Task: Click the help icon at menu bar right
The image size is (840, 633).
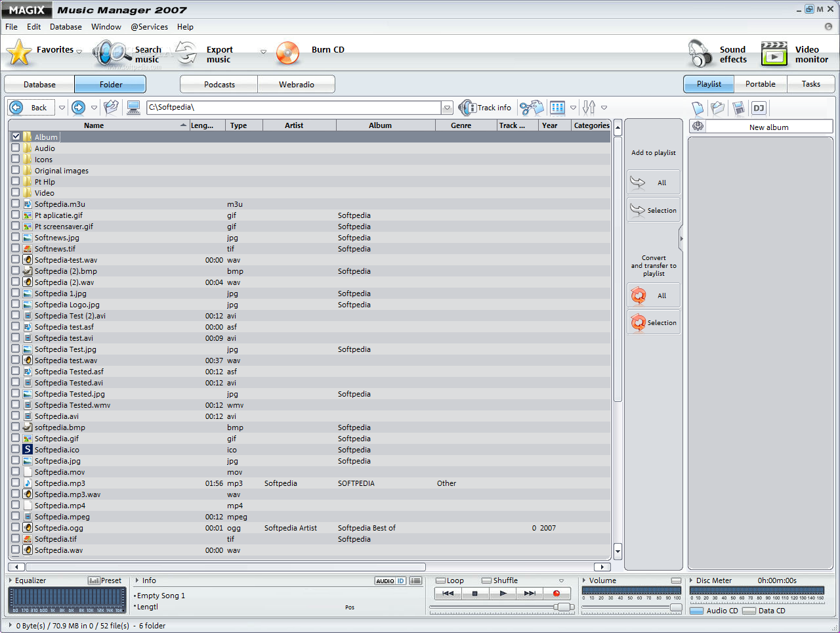Action: 828,27
